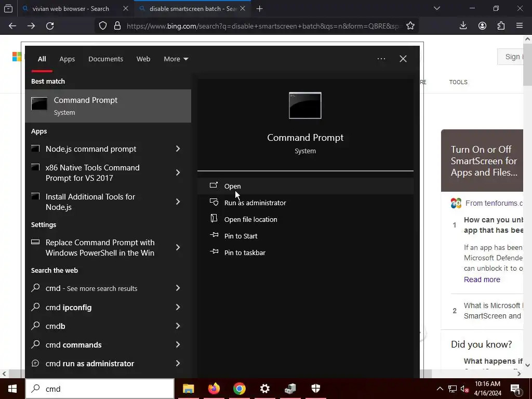Click the padlock site info icon
The height and width of the screenshot is (399, 532).
point(117,26)
